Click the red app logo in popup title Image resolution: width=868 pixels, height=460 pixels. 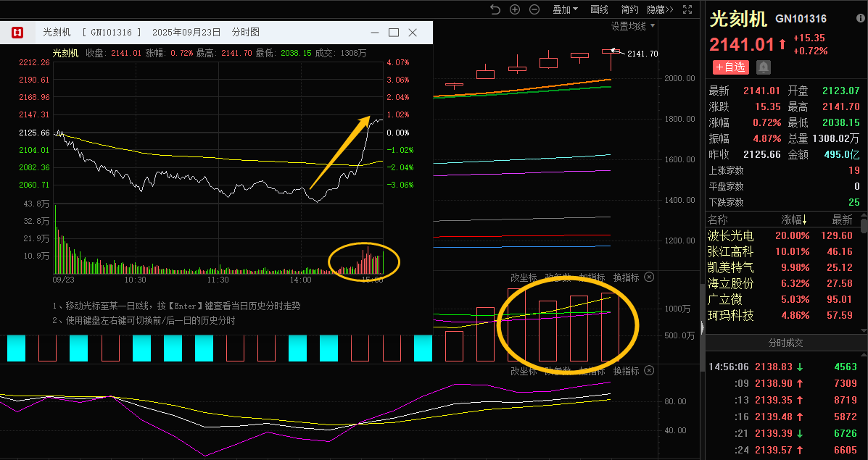(x=17, y=33)
